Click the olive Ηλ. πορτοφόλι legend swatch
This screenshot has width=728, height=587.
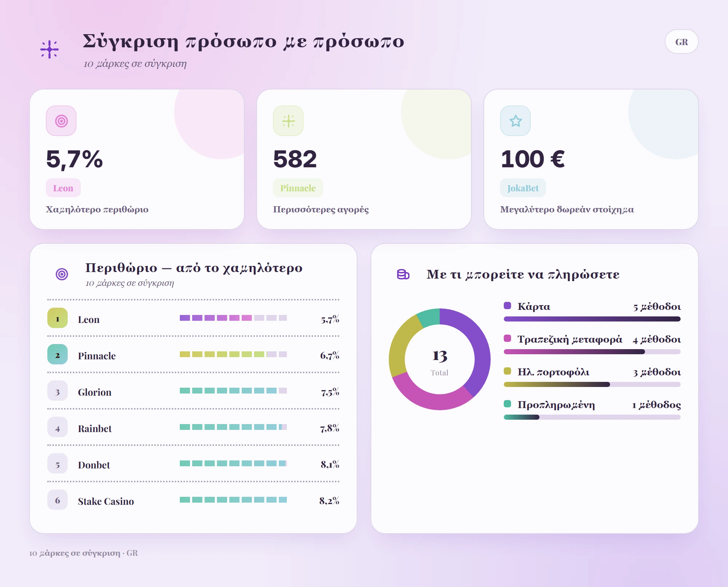(507, 371)
